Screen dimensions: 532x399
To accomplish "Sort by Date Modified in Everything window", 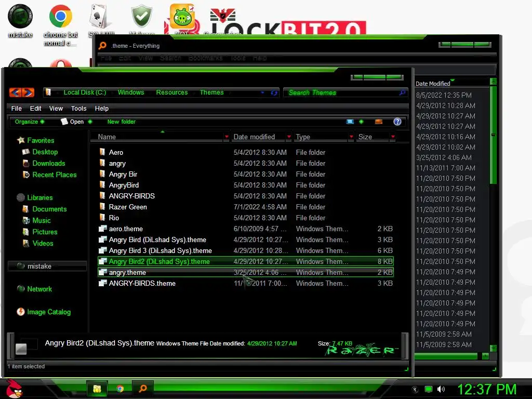I will point(433,84).
